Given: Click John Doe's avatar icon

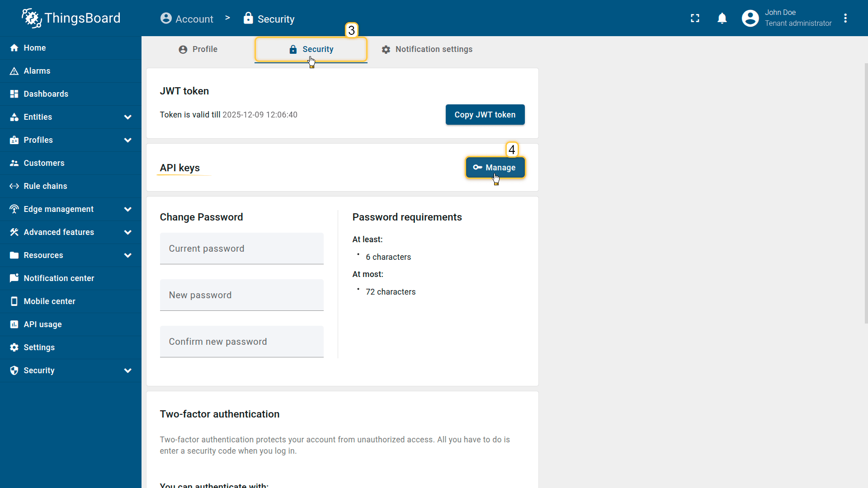Looking at the screenshot, I should (x=750, y=18).
